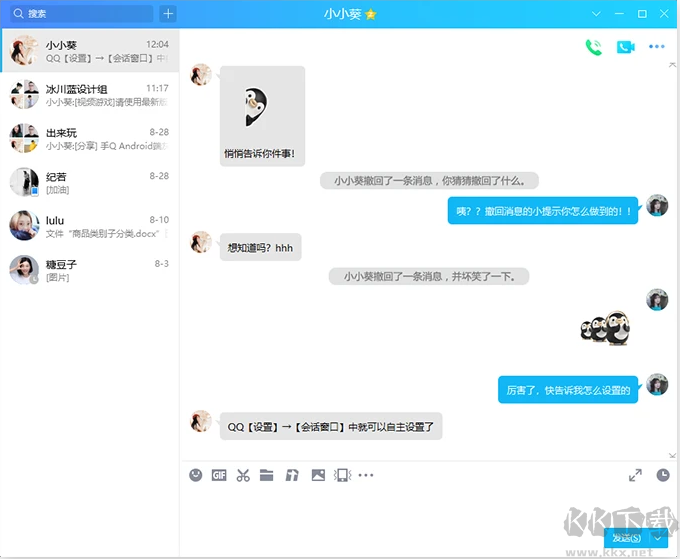Screen dimensions: 680x559
Task: Minimize the QQ chat window
Action: coord(619,14)
